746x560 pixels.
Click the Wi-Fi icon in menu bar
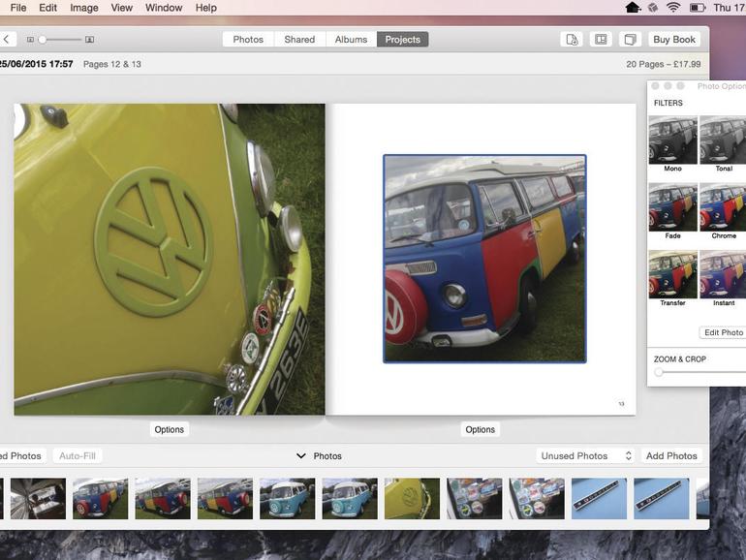673,8
